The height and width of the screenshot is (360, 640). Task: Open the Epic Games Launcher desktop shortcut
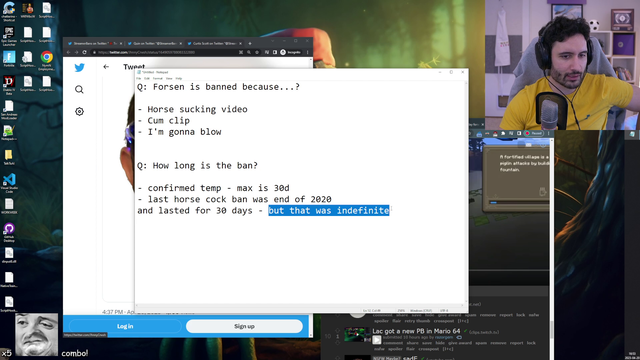click(x=9, y=35)
